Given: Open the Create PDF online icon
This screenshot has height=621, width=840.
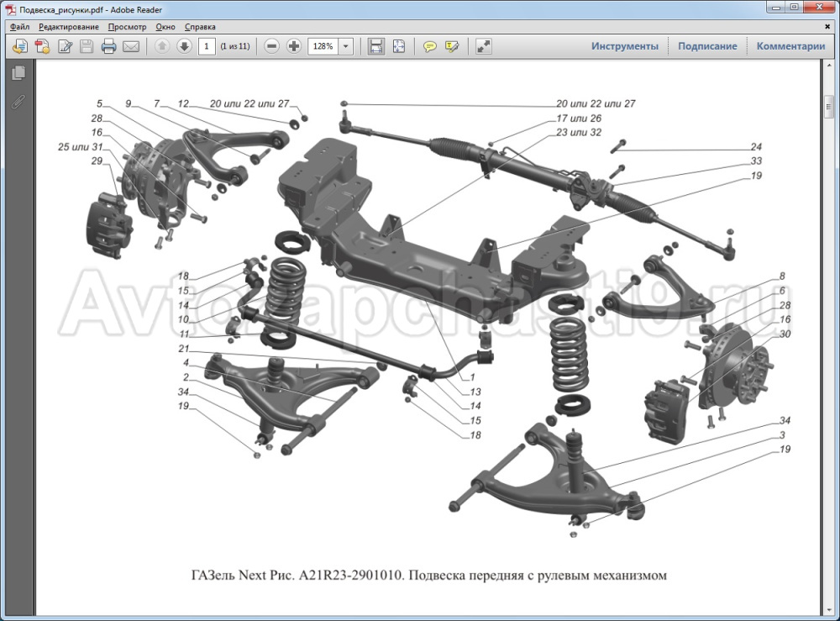Looking at the screenshot, I should click(43, 46).
